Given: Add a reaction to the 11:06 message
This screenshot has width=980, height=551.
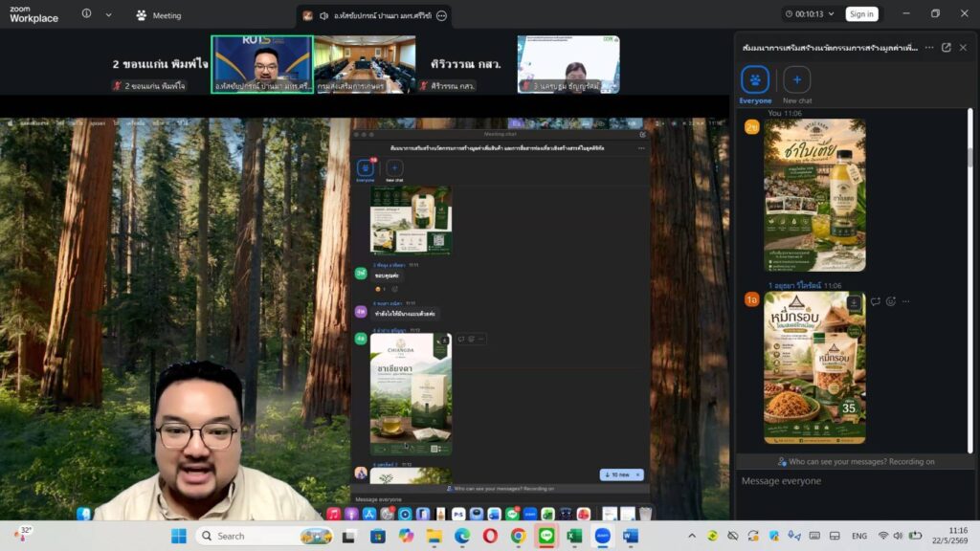Looking at the screenshot, I should point(891,301).
